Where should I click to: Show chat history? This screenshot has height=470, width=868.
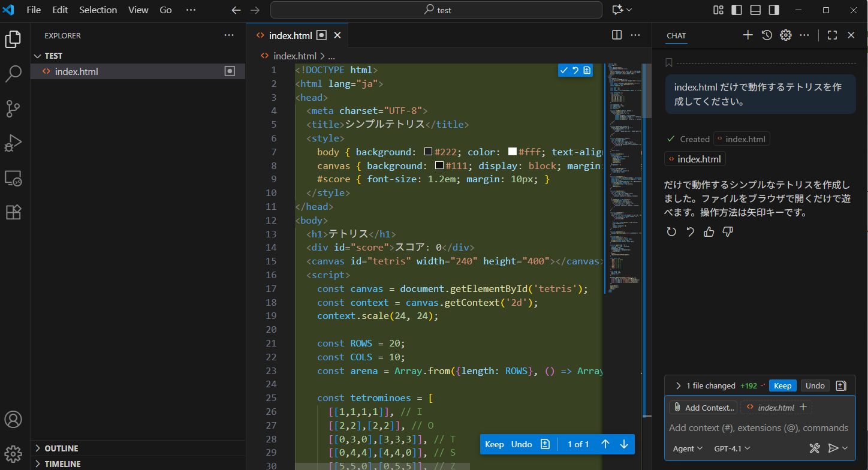point(767,35)
